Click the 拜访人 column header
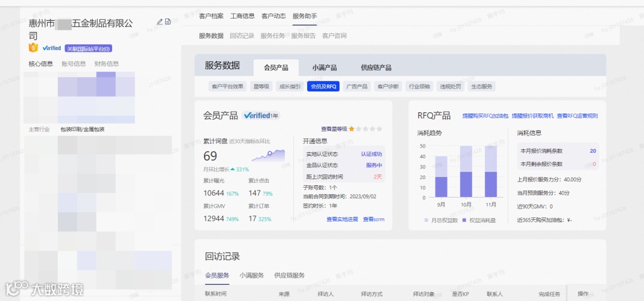644x301 pixels. click(x=326, y=294)
